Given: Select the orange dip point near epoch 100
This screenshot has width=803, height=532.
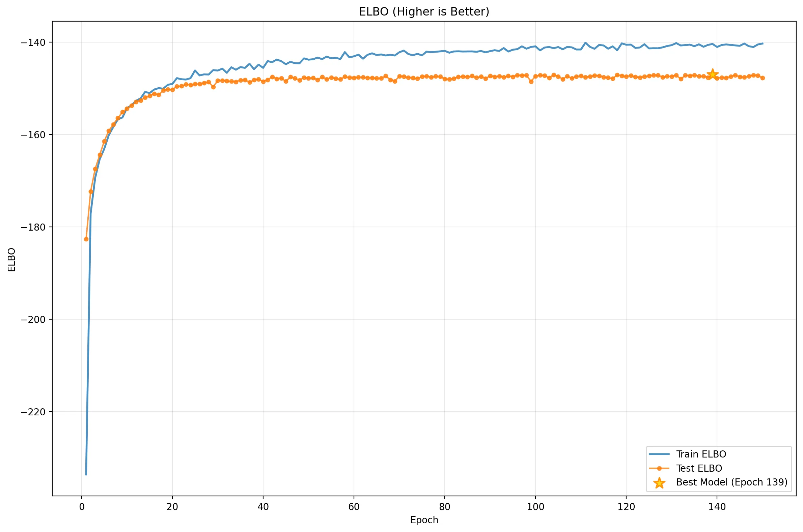Looking at the screenshot, I should click(x=531, y=82).
